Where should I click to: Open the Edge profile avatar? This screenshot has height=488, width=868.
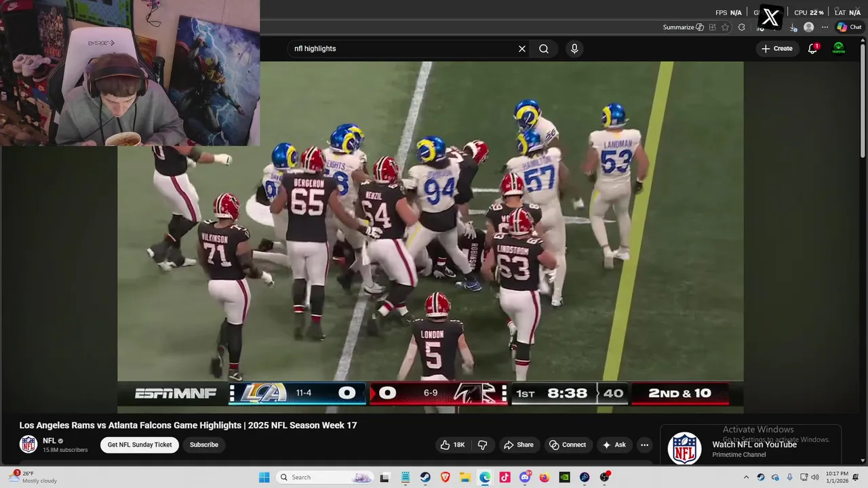808,27
